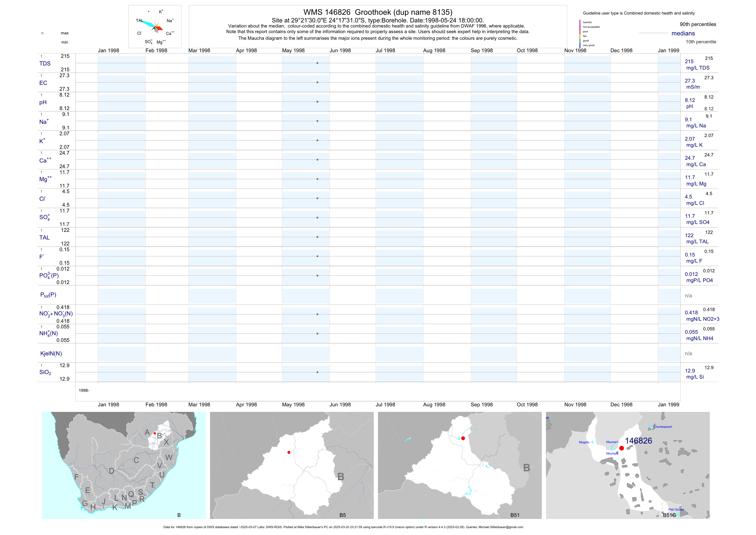Click the EC parameter row label
Screen dimensions: 756x535
pyautogui.click(x=43, y=83)
